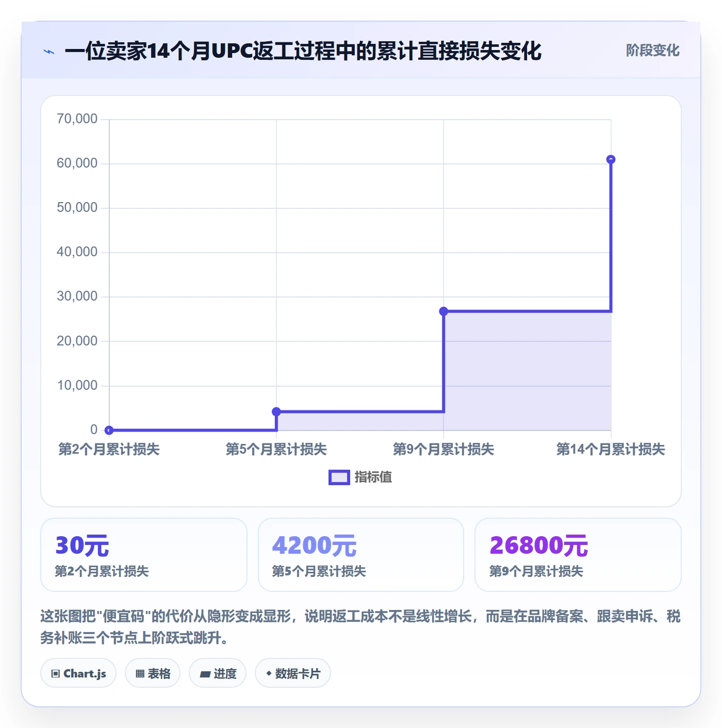Click the y-axis value 20,000
The image size is (722, 728).
[77, 341]
